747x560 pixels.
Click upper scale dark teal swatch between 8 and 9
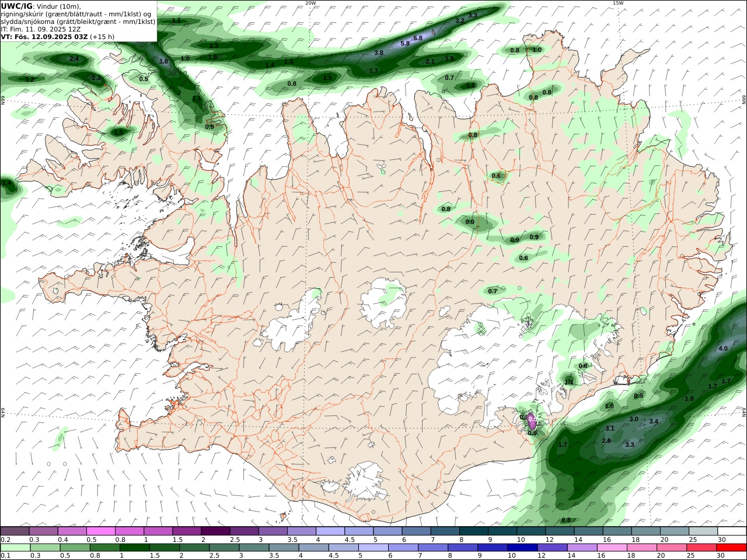tap(473, 531)
